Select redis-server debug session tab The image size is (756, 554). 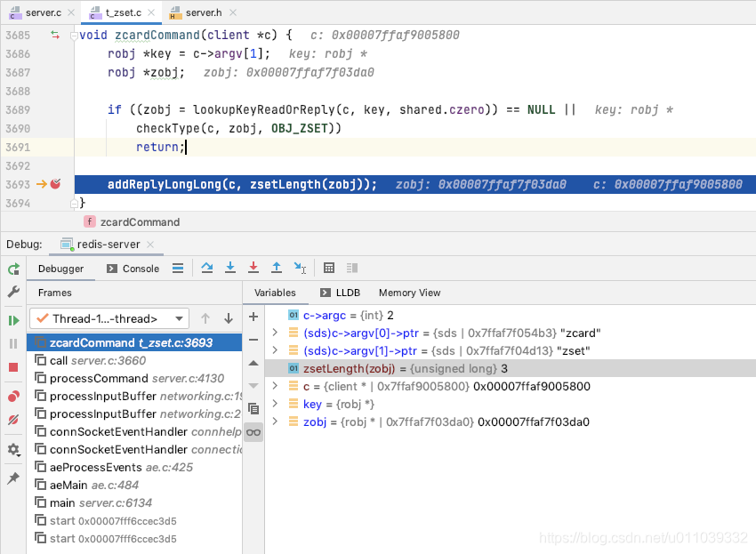point(107,245)
